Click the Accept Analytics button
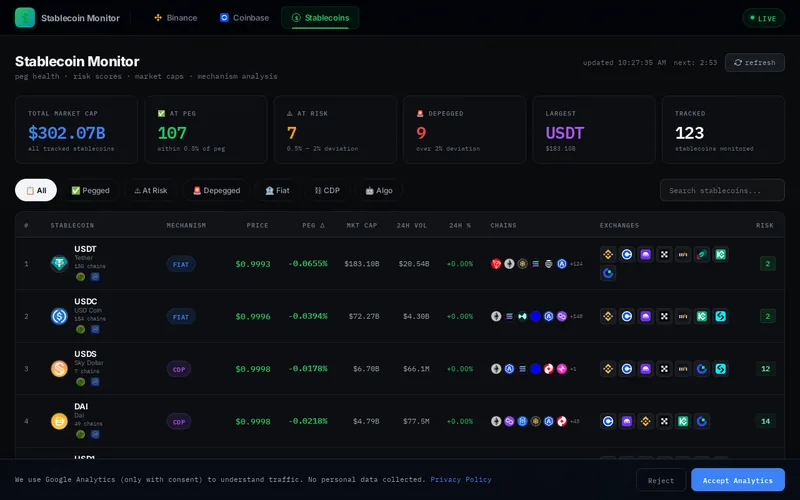Screen dimensions: 800x500 tap(738, 480)
